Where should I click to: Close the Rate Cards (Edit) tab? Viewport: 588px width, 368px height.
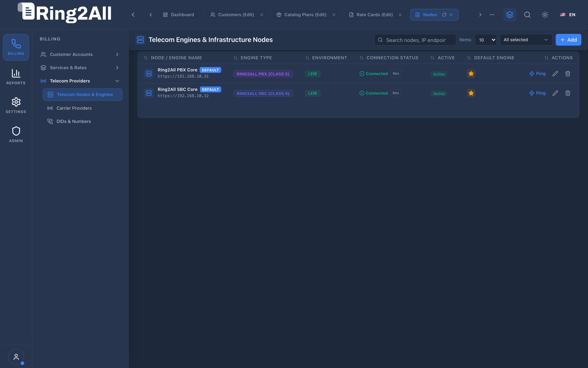tap(400, 15)
